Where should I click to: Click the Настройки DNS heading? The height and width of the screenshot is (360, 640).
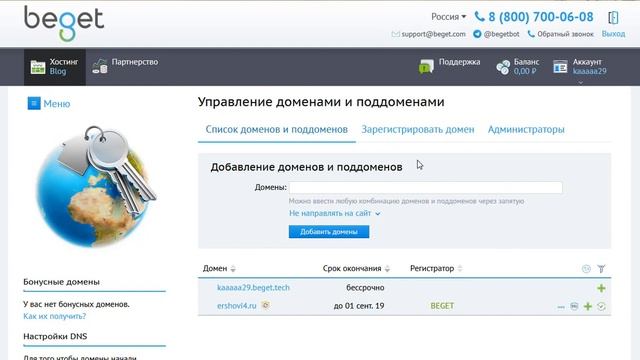tap(55, 336)
